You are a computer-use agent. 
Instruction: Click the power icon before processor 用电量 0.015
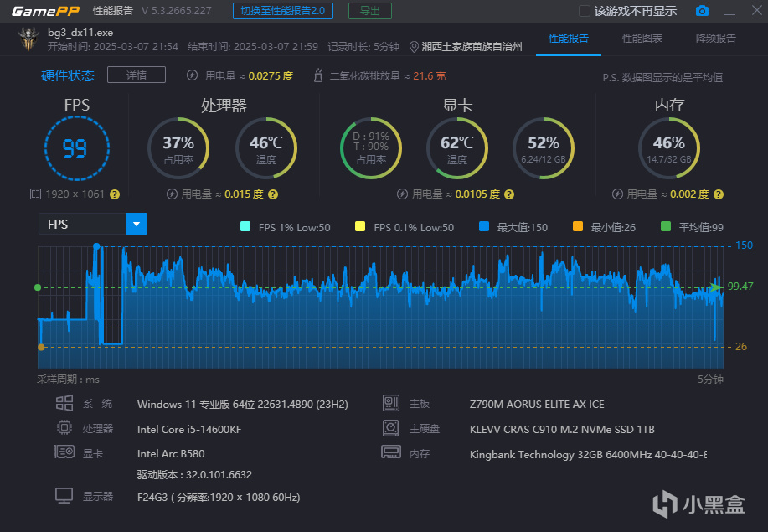[x=172, y=194]
